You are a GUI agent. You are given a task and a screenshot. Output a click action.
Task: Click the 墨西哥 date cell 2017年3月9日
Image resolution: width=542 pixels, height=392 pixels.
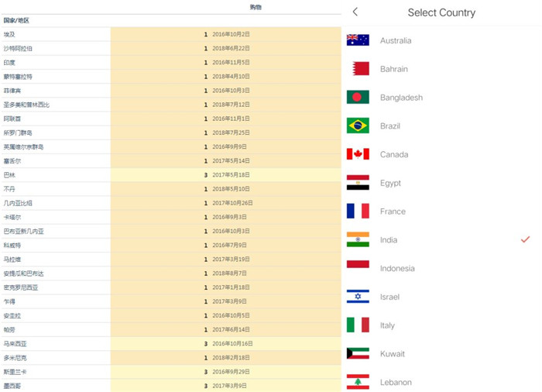[x=231, y=385]
